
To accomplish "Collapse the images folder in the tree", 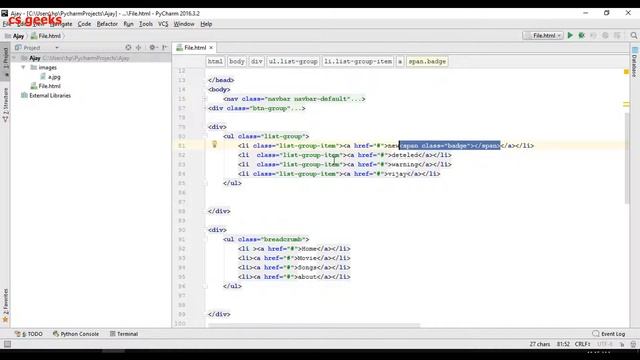I will (x=23, y=67).
